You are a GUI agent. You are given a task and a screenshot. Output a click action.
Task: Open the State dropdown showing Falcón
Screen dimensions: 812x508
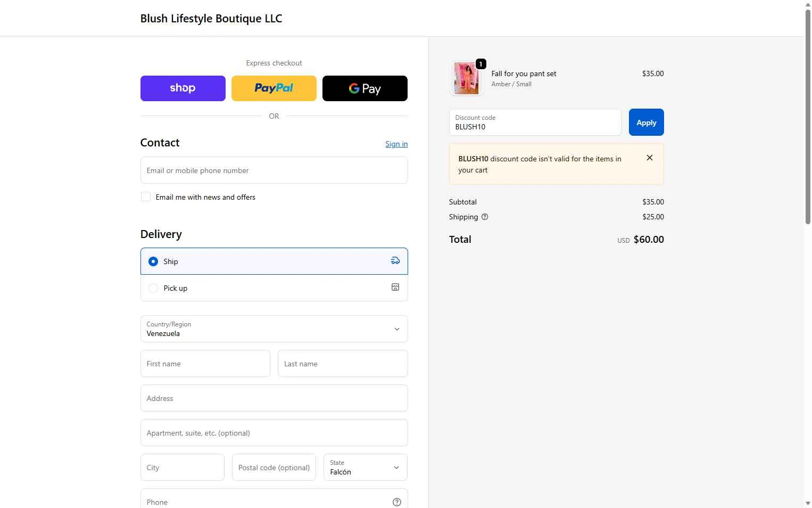(x=366, y=468)
